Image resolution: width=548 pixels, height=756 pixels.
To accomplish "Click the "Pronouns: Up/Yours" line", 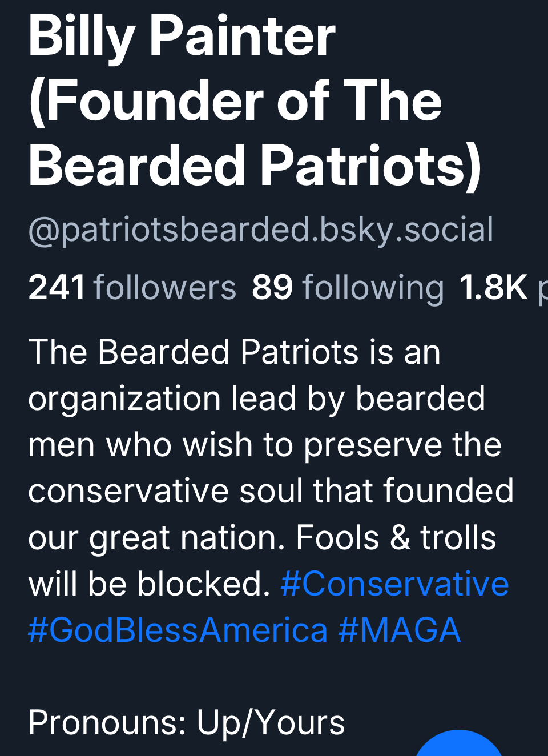I will pyautogui.click(x=187, y=722).
